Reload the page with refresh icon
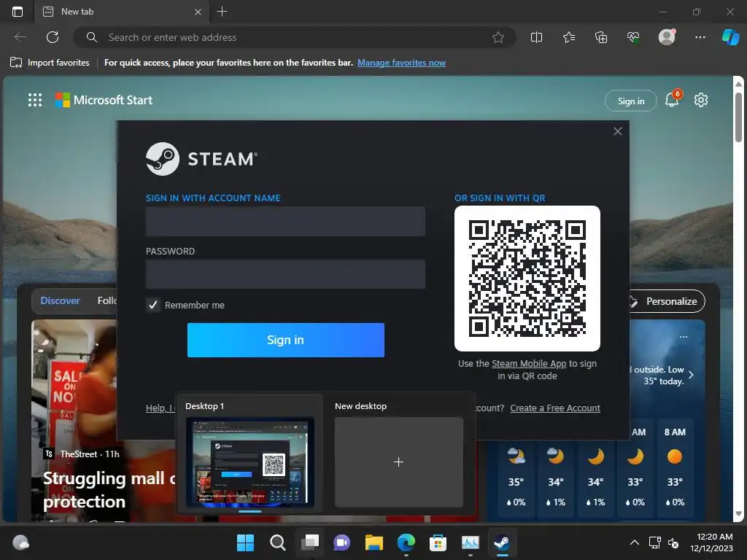Image resolution: width=747 pixels, height=560 pixels. (53, 37)
